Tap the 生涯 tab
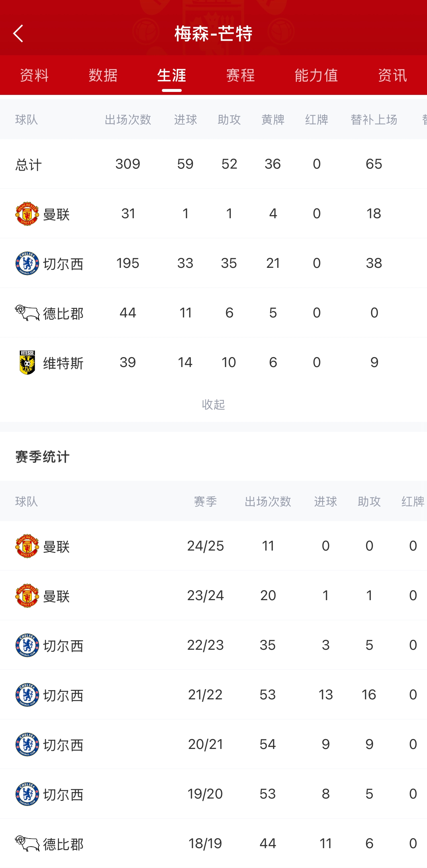The height and width of the screenshot is (868, 427). 172,75
